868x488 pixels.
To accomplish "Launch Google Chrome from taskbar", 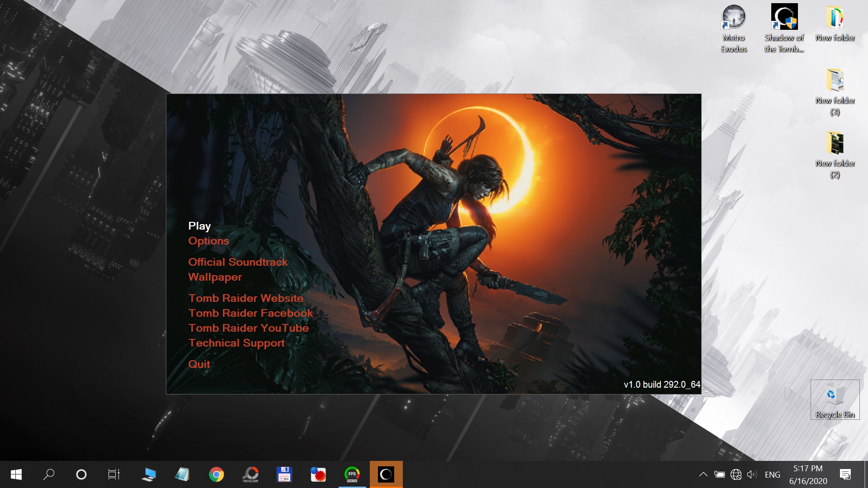I will (216, 474).
